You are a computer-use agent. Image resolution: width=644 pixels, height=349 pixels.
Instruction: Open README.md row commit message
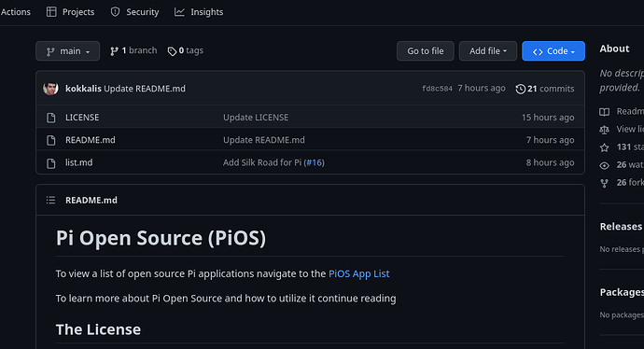(264, 140)
